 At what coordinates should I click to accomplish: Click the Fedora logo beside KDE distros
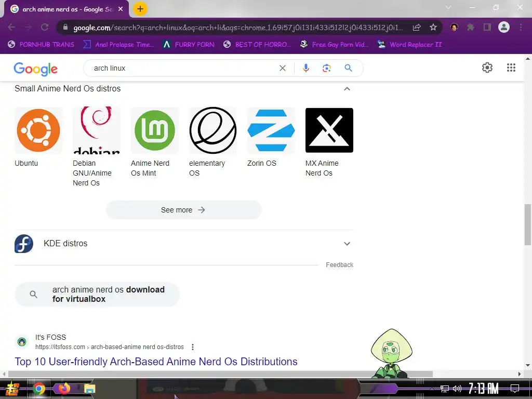[x=24, y=244]
